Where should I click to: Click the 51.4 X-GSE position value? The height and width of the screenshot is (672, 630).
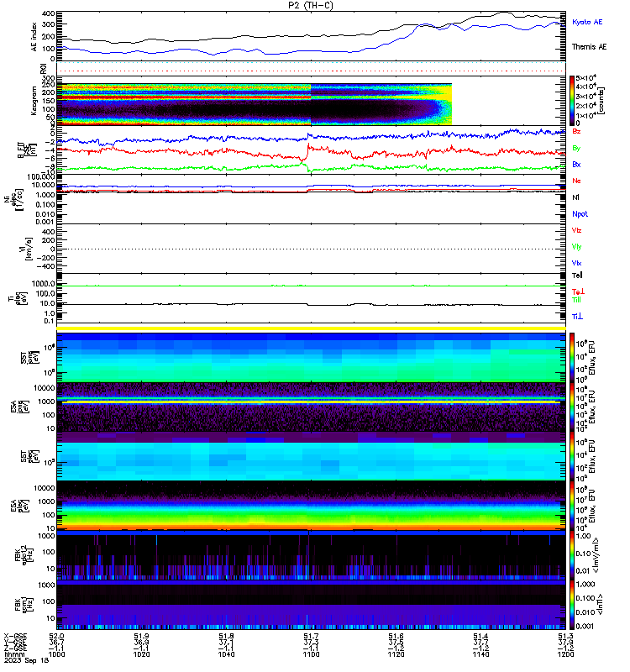[x=480, y=637]
